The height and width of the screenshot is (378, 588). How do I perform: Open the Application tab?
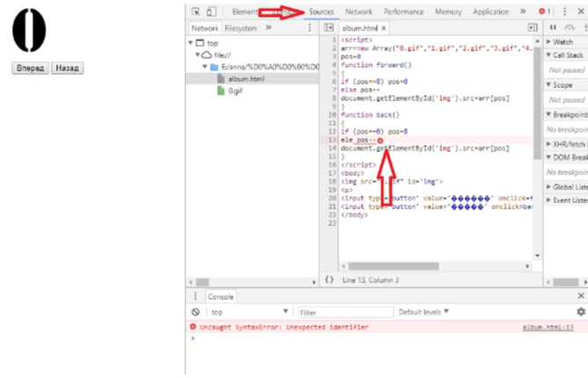click(490, 12)
